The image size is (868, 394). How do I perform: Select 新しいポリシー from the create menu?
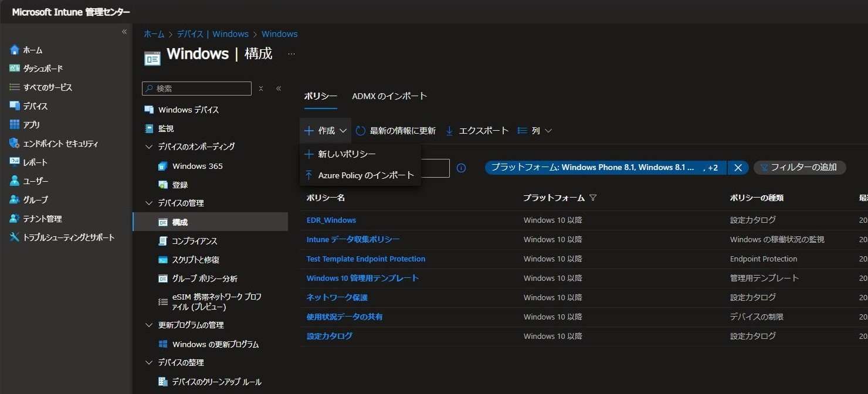pos(347,154)
